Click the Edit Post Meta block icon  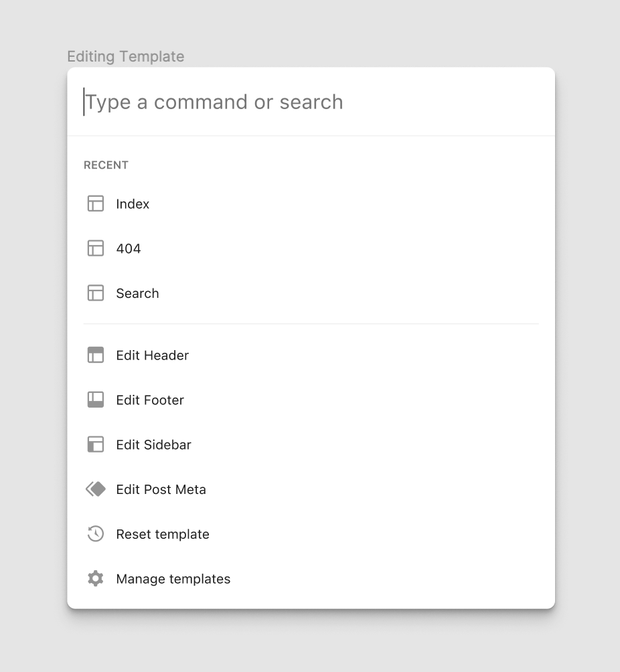coord(95,489)
